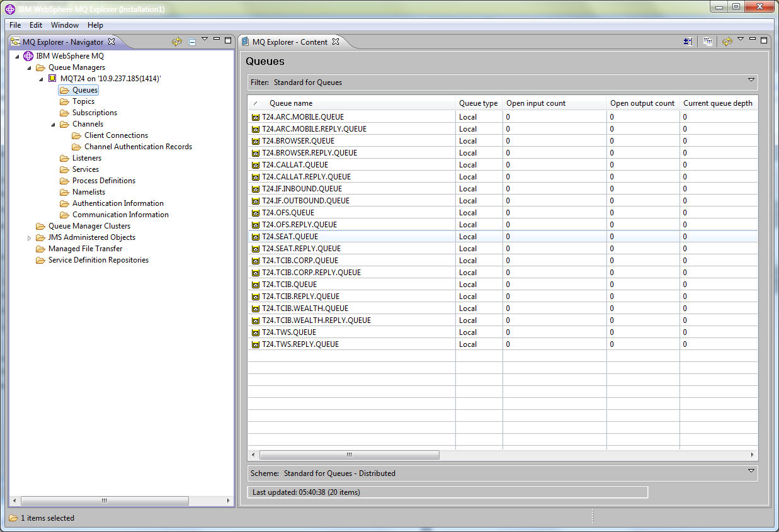Click the MQT24 queue manager icon
The image size is (779, 532).
click(52, 79)
